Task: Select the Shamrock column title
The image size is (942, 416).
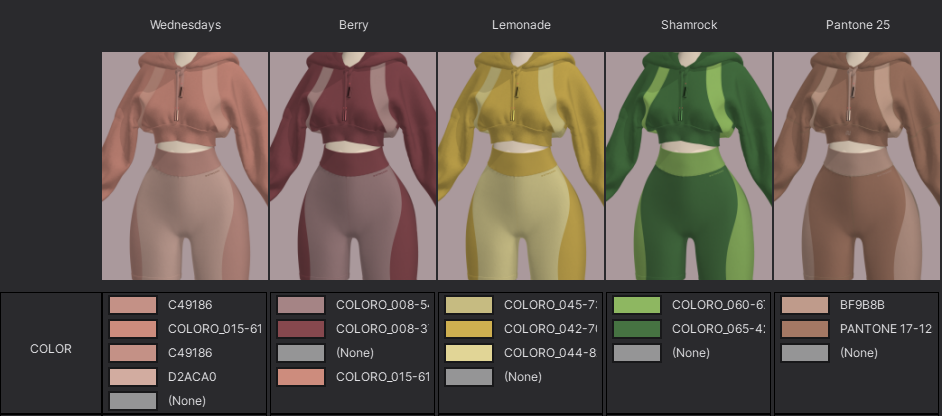Action: point(689,25)
